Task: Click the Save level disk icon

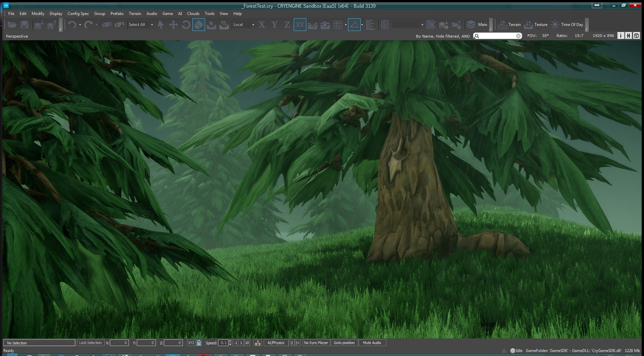Action: (x=24, y=25)
